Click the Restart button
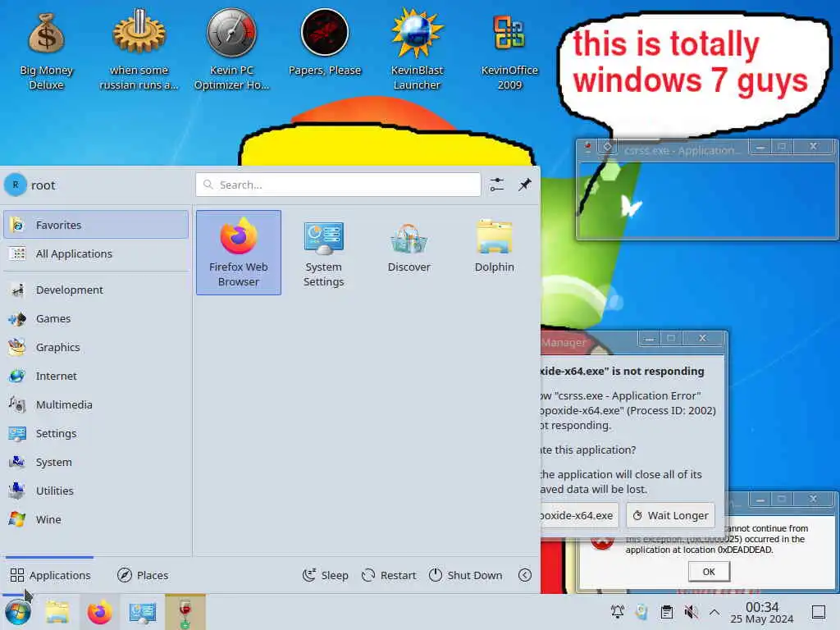Screen dimensions: 840x630 [x=389, y=575]
